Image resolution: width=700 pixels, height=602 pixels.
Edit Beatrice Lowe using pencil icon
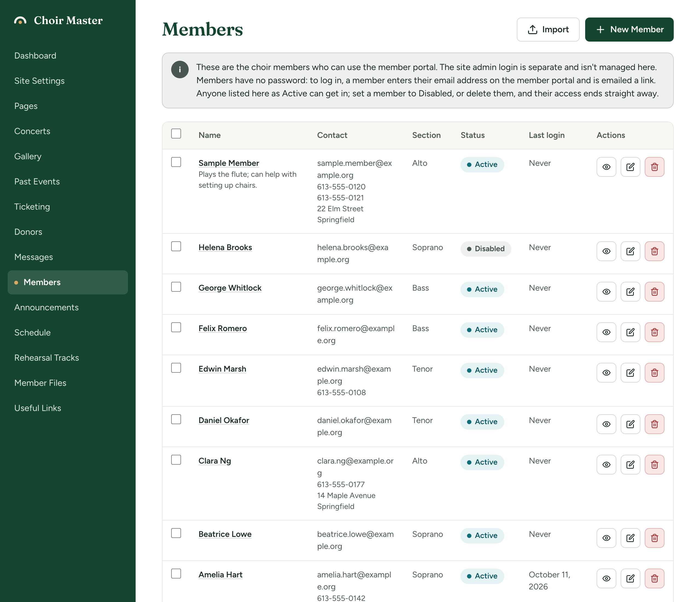click(630, 538)
